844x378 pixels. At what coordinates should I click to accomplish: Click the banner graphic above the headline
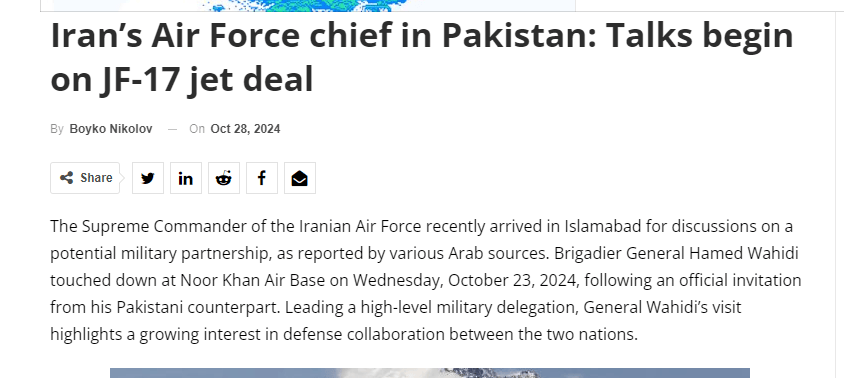(308, 5)
